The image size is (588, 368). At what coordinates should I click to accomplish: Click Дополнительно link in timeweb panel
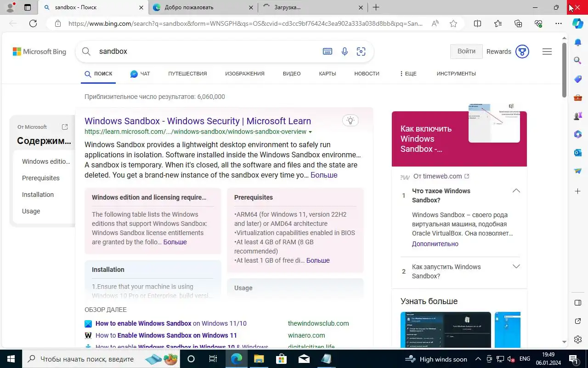pyautogui.click(x=435, y=244)
